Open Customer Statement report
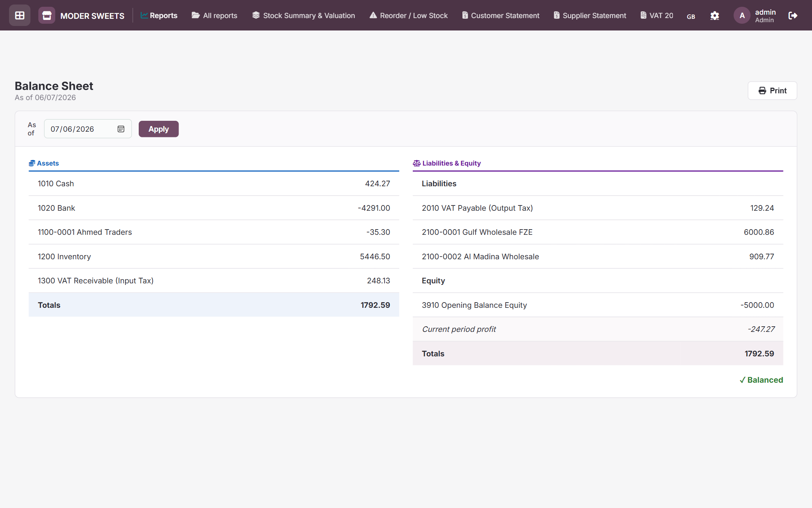Image resolution: width=812 pixels, height=508 pixels. click(x=501, y=15)
